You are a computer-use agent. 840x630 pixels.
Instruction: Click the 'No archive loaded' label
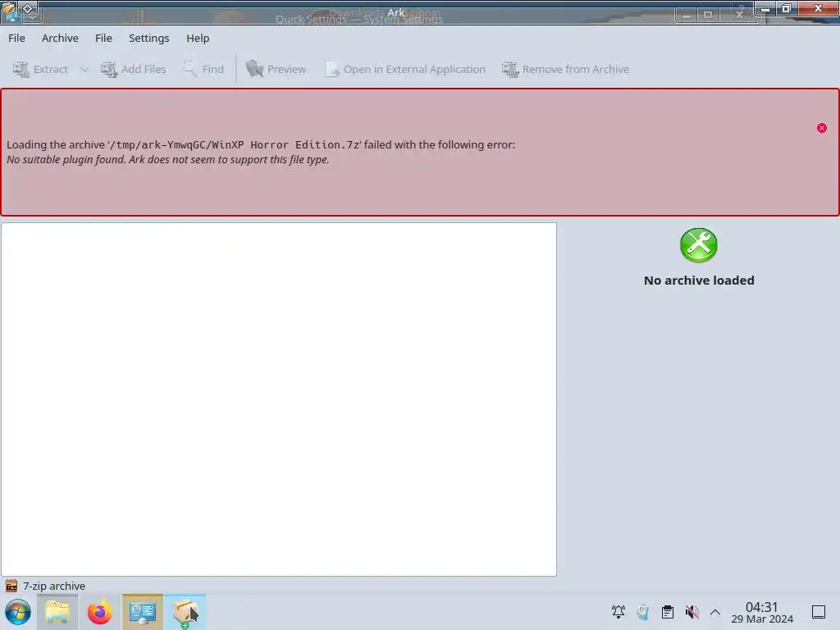click(x=699, y=281)
